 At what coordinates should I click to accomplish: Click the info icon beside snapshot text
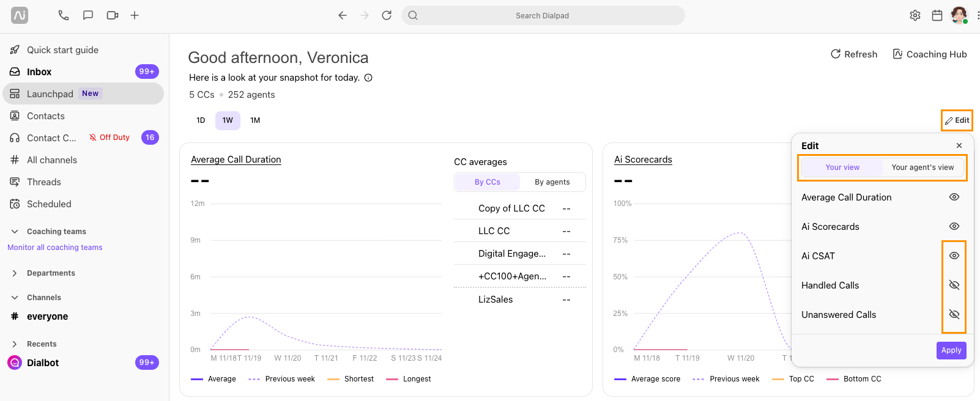(x=368, y=78)
